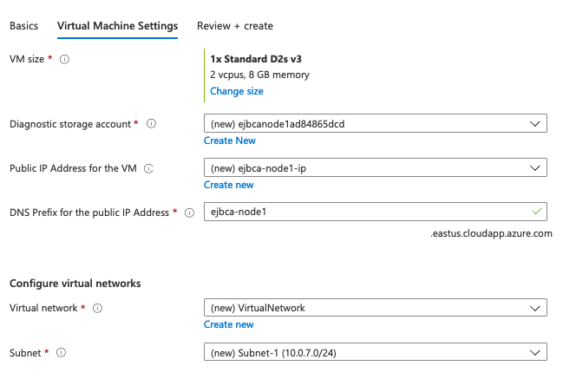Click the Diagnostic storage account info icon
Screen dimensions: 576x392
point(151,124)
